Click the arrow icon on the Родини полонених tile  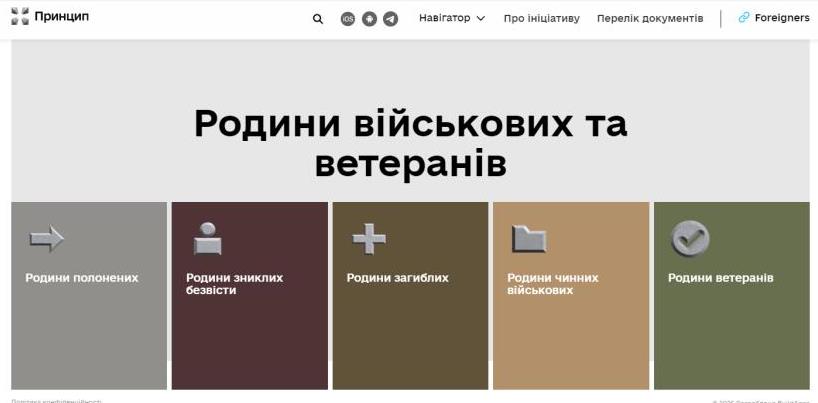point(46,239)
